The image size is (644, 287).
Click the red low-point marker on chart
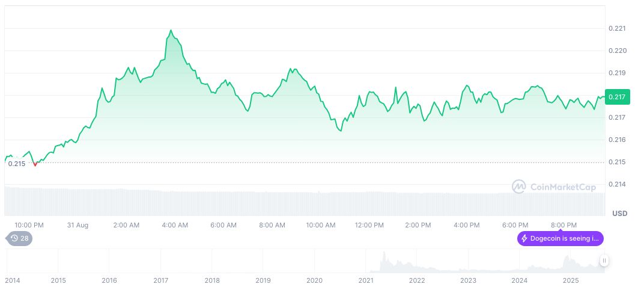tap(35, 164)
